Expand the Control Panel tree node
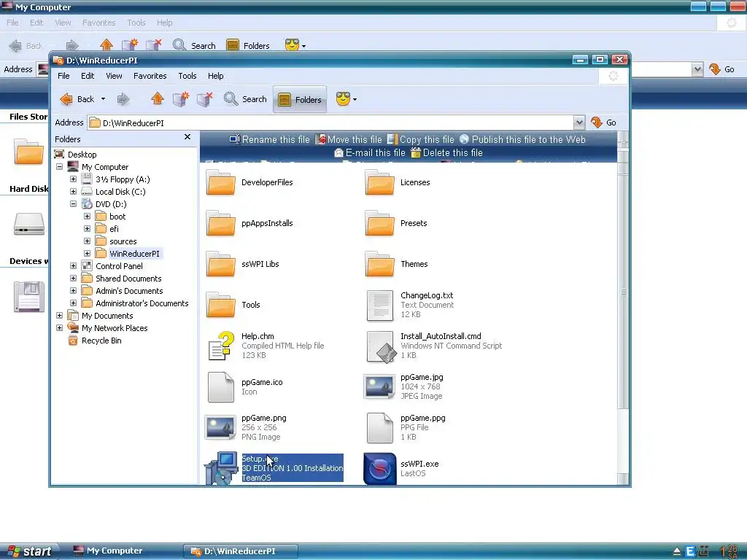The image size is (747, 560). (x=74, y=265)
